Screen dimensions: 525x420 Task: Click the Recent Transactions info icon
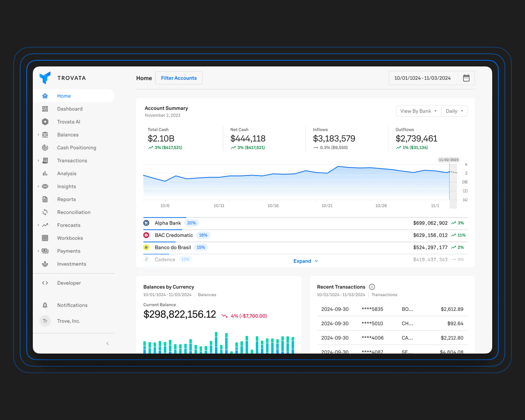tap(372, 287)
